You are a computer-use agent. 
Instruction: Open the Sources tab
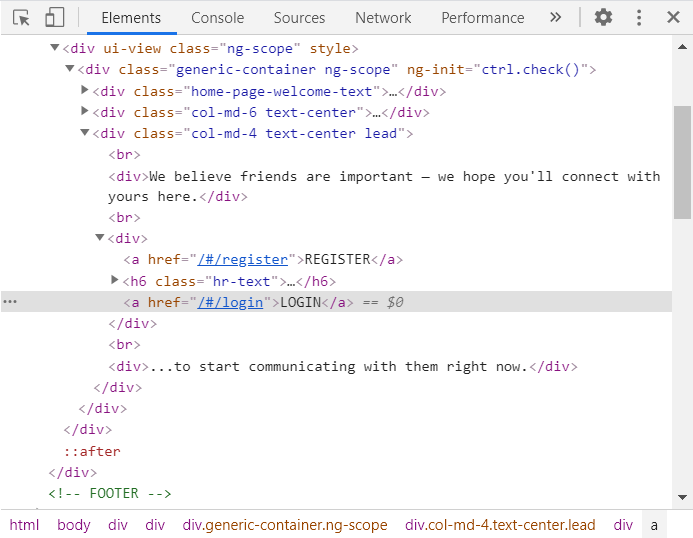(x=299, y=18)
